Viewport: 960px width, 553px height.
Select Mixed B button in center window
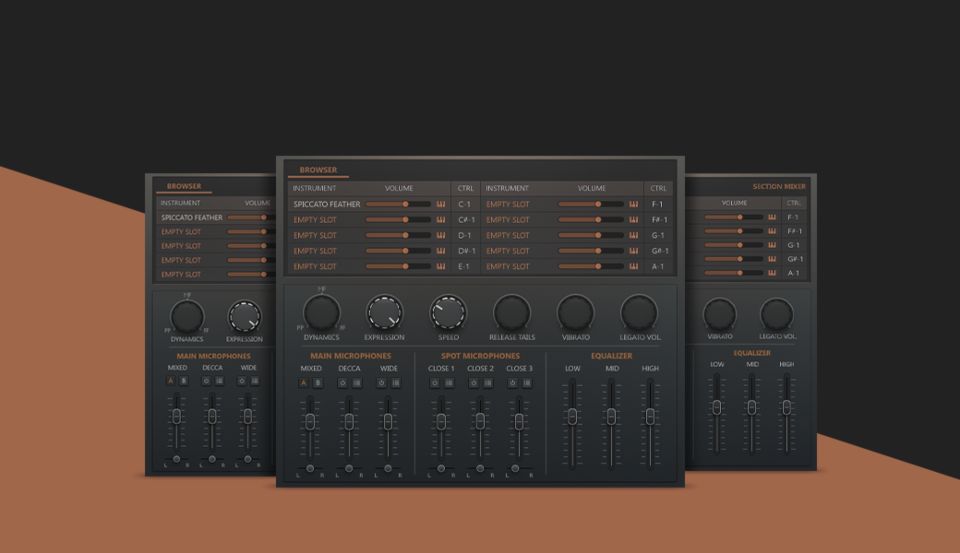coord(318,383)
